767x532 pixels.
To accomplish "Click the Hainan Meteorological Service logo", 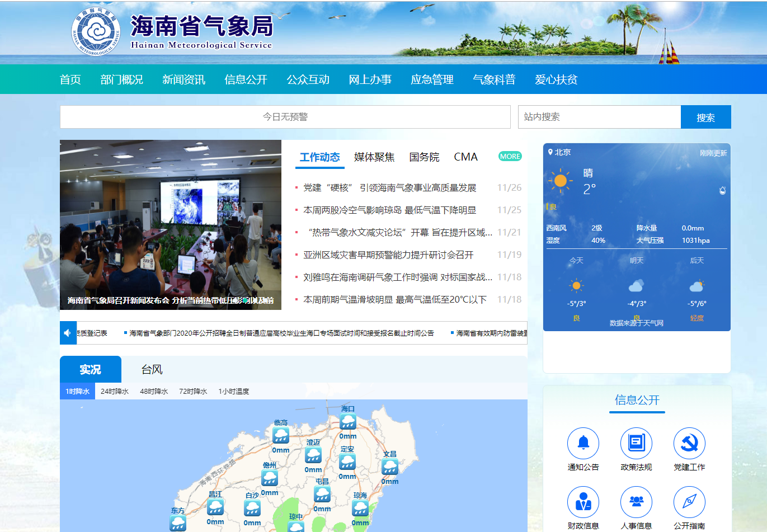I will click(x=96, y=31).
